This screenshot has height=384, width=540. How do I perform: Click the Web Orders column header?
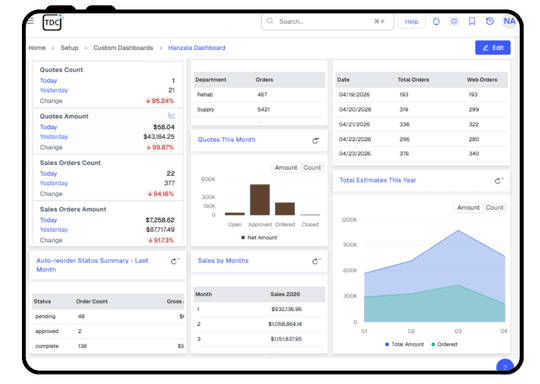point(482,80)
